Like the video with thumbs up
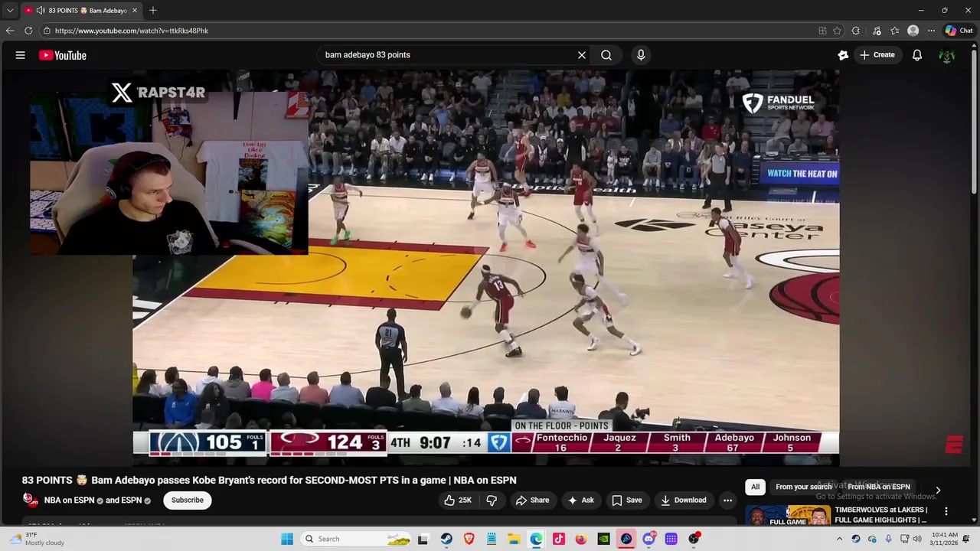 458,500
